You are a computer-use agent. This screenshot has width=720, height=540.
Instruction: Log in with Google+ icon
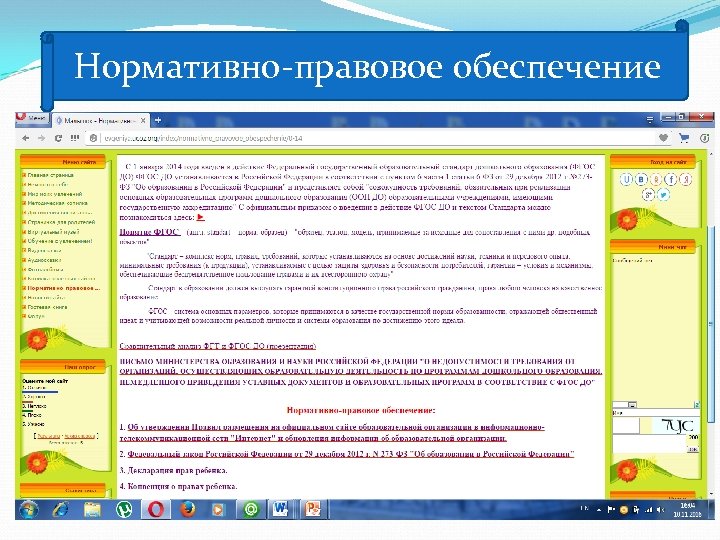coord(648,195)
